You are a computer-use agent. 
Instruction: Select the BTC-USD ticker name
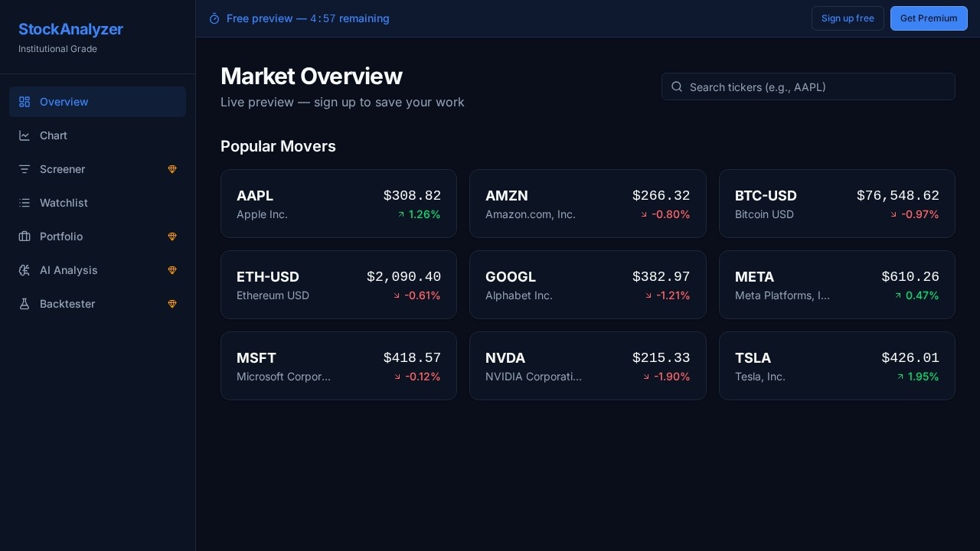766,196
